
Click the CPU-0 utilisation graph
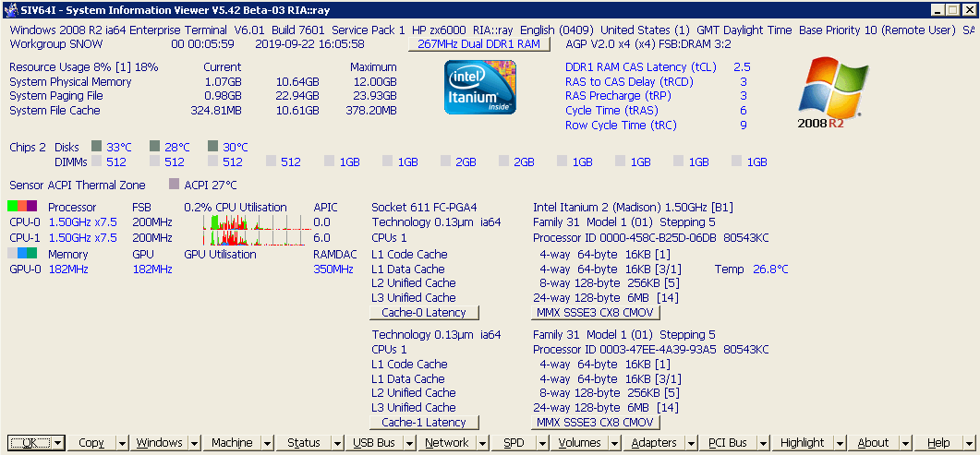(x=258, y=222)
